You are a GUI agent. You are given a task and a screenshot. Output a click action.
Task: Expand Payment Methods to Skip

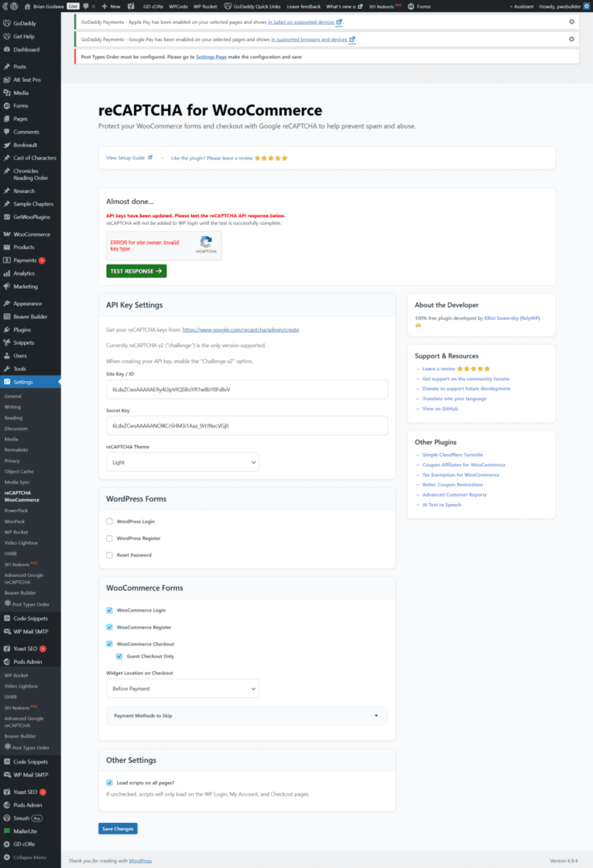[247, 716]
